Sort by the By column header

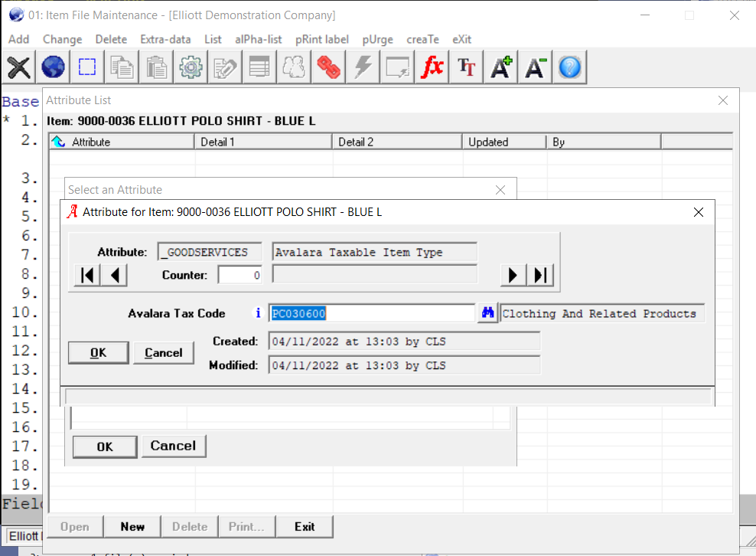pos(604,142)
